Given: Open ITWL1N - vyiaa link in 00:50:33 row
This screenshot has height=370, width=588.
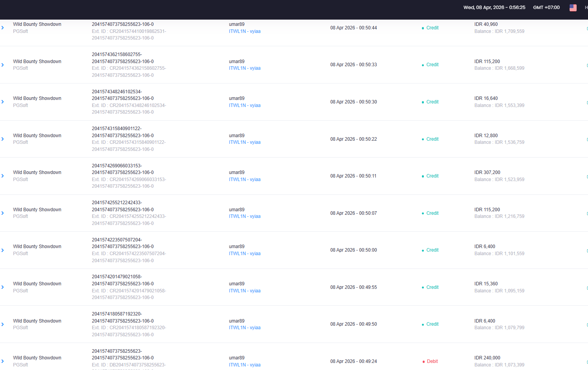Looking at the screenshot, I should click(x=245, y=68).
